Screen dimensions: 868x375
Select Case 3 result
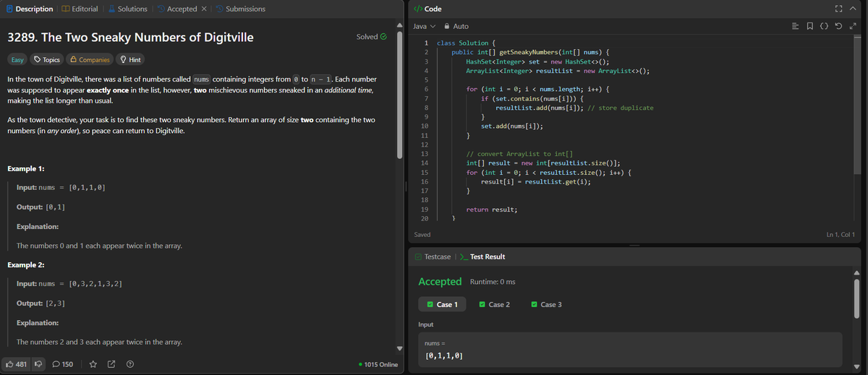(x=547, y=304)
